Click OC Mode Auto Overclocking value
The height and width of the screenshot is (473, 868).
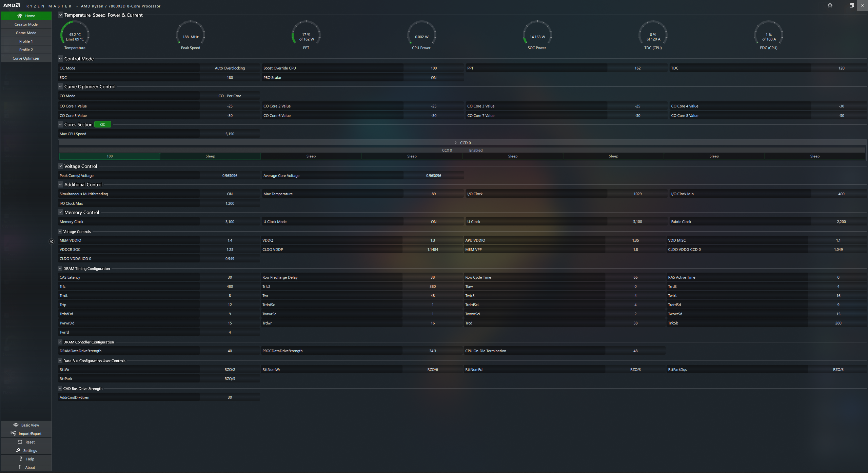coord(230,68)
